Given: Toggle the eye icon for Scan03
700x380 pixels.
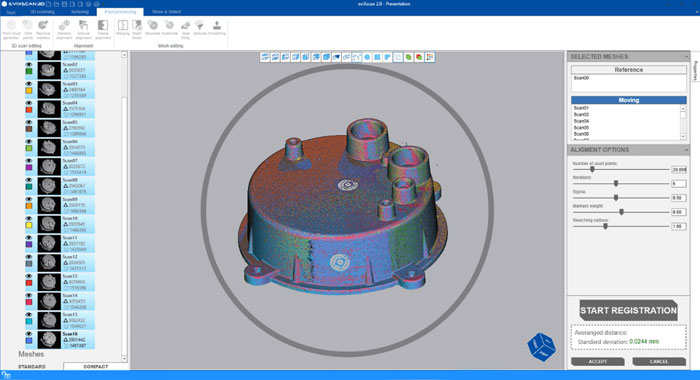Looking at the screenshot, I should (x=29, y=84).
